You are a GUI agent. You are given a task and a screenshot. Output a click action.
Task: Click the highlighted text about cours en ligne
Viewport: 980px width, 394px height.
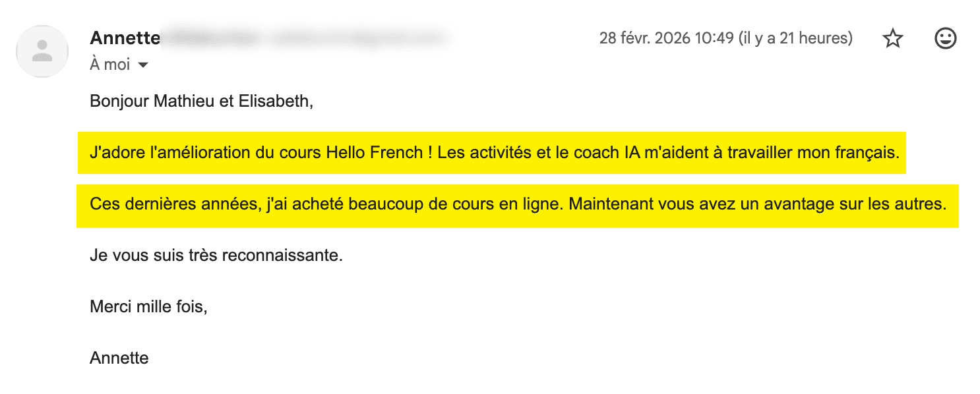[518, 204]
